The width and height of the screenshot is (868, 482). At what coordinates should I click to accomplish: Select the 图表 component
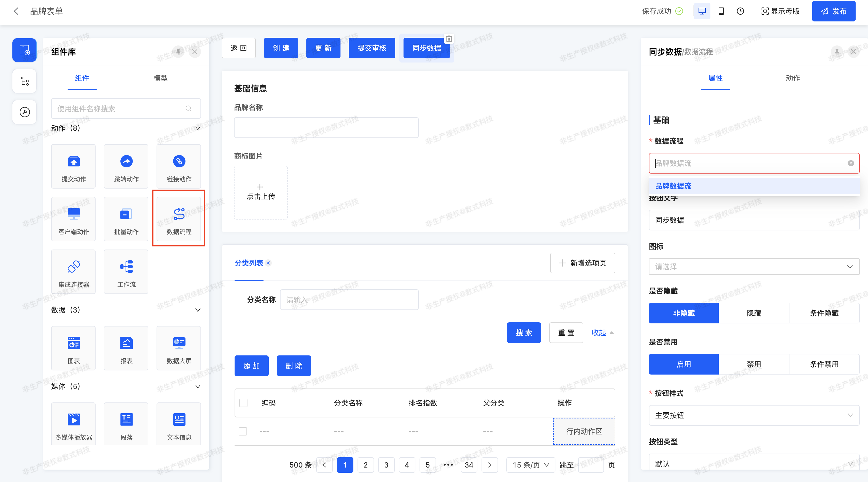coord(73,348)
